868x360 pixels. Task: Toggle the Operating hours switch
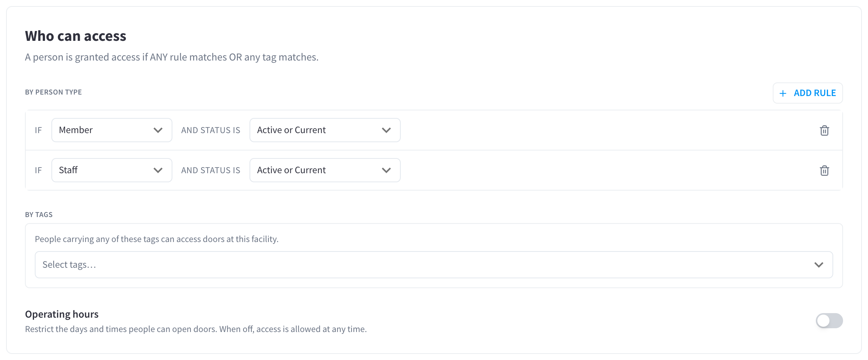click(829, 321)
